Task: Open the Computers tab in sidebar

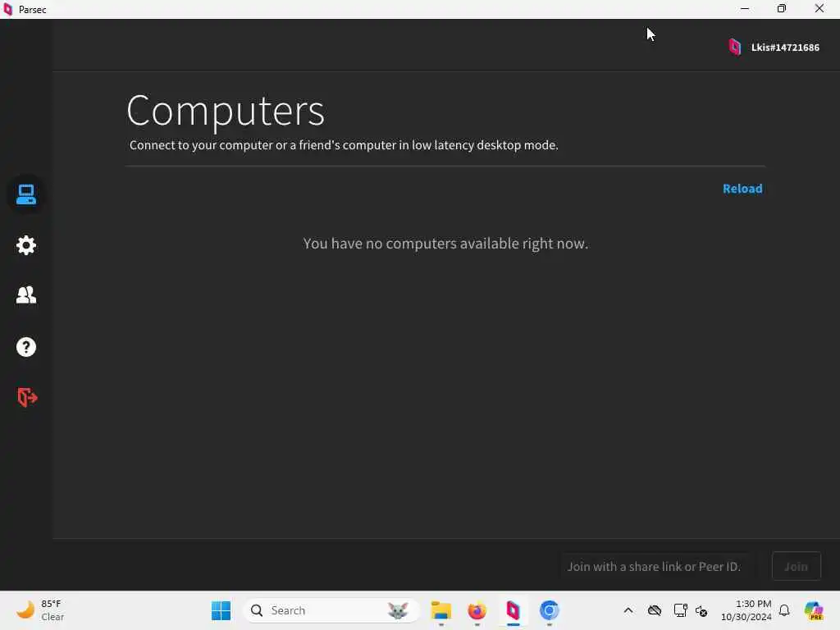Action: (25, 194)
